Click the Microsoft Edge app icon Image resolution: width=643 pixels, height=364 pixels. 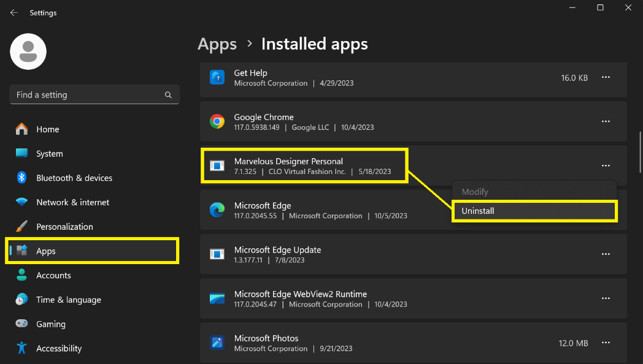[x=217, y=210]
